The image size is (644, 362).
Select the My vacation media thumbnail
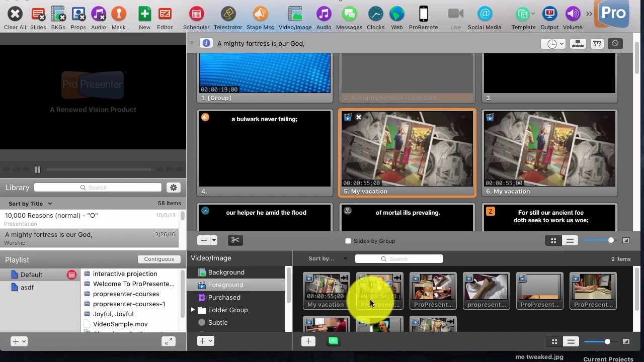326,291
